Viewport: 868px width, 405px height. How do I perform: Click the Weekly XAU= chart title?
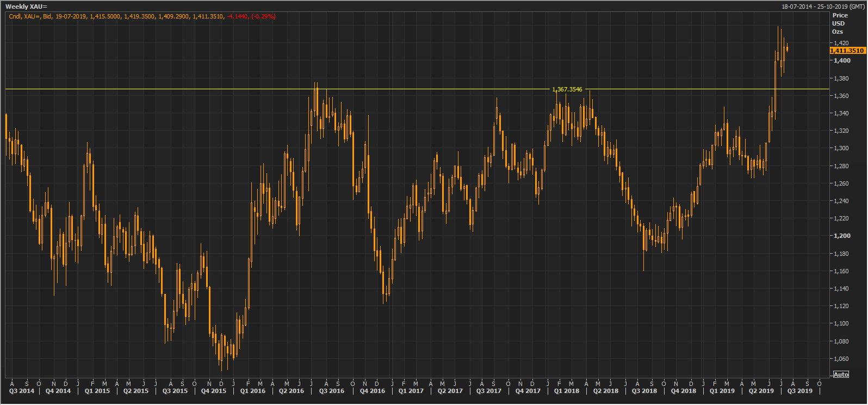point(26,7)
